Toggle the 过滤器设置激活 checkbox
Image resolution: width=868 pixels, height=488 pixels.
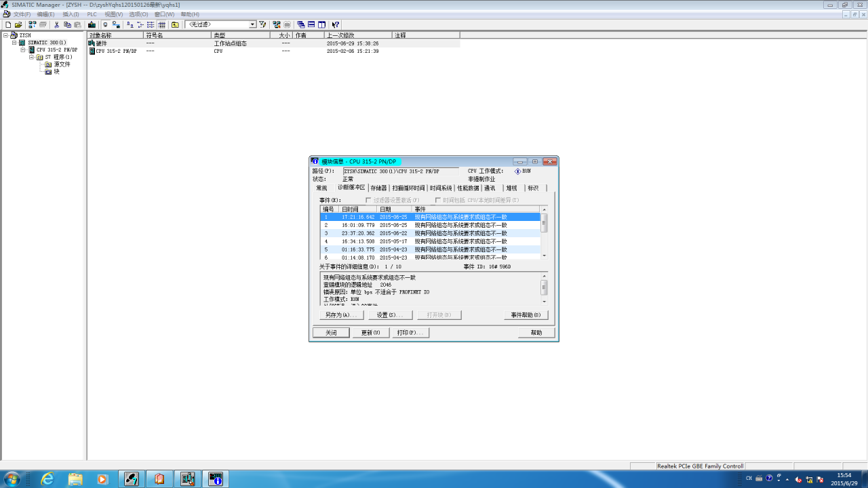pos(368,201)
